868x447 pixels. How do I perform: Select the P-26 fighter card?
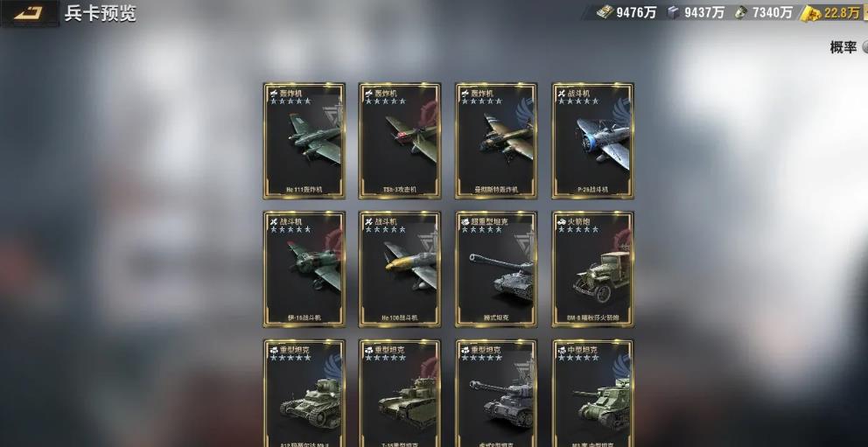pos(593,141)
